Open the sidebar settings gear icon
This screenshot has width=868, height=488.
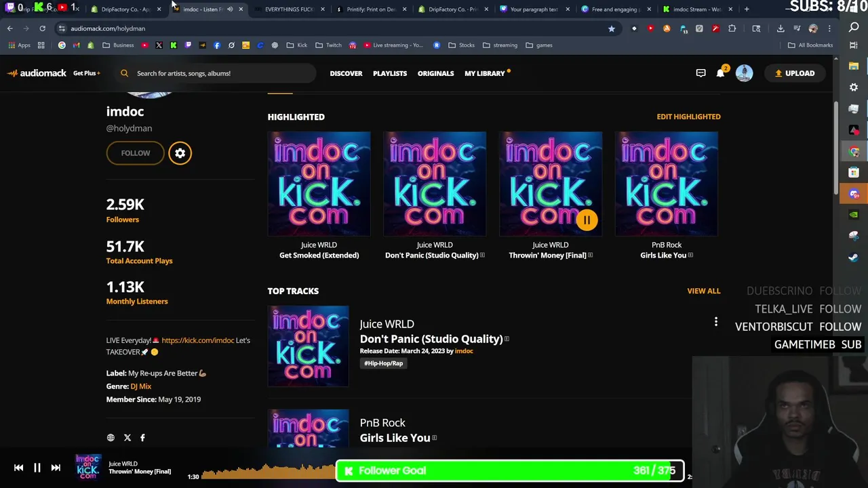854,87
